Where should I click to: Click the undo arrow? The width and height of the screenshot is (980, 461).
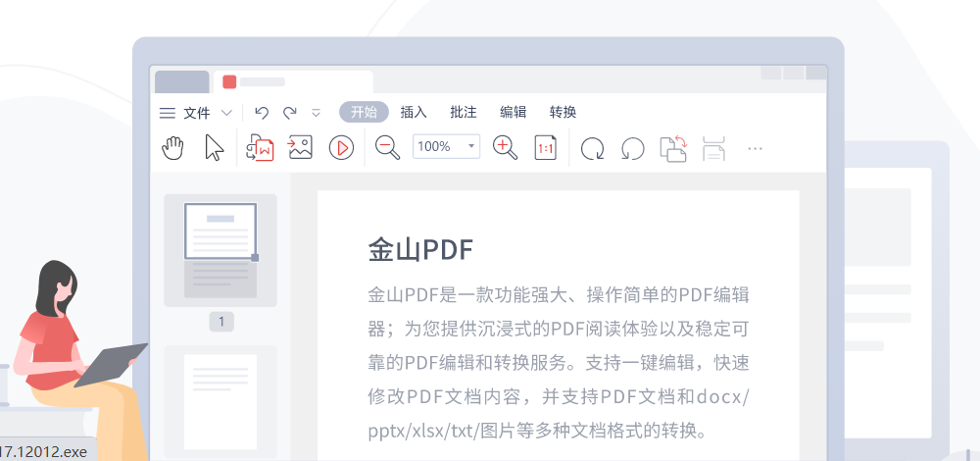262,113
